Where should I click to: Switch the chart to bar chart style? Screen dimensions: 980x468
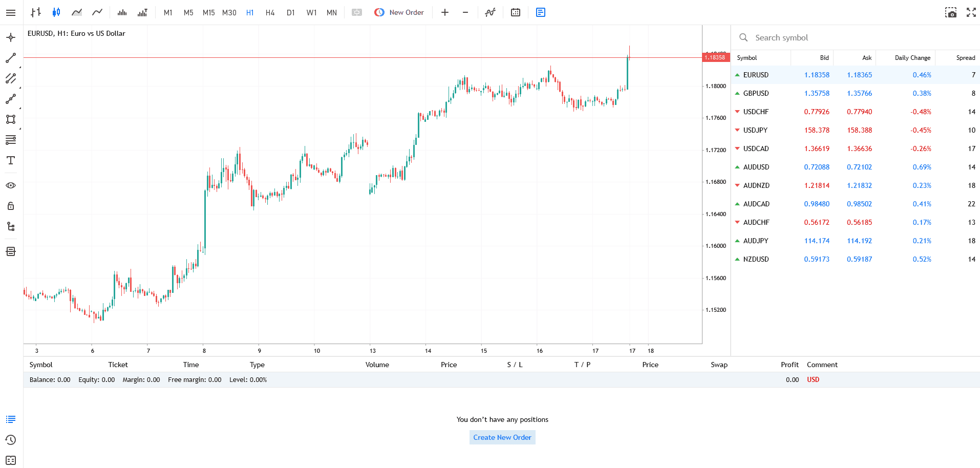(35, 12)
